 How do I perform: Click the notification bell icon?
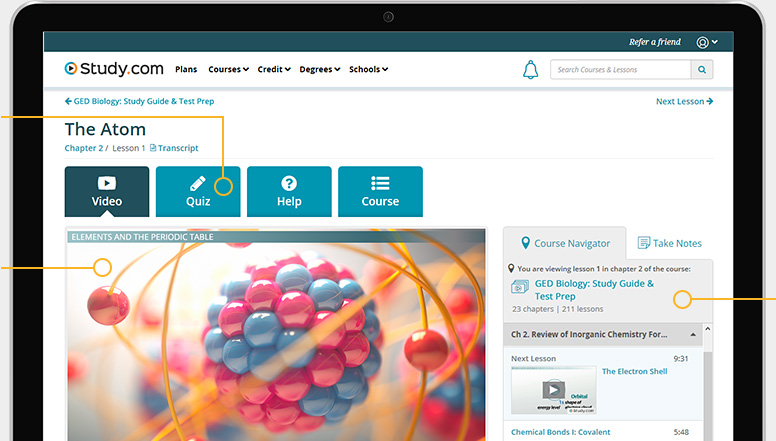tap(530, 69)
